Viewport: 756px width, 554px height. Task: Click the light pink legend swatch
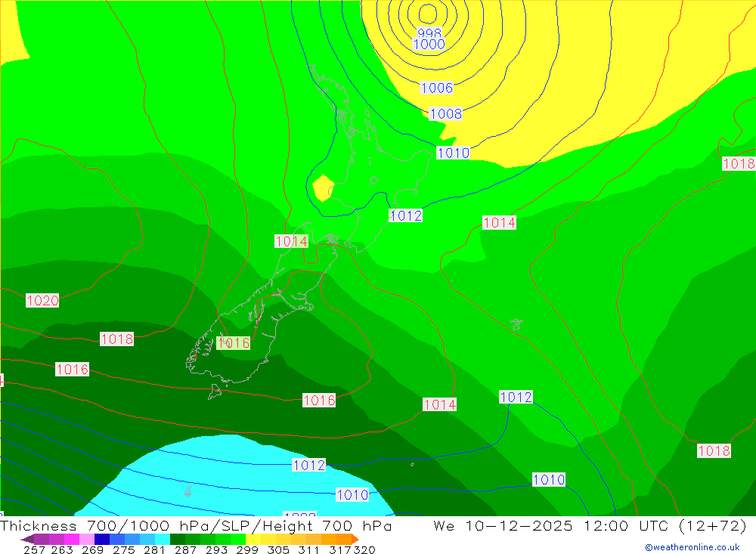[x=86, y=539]
